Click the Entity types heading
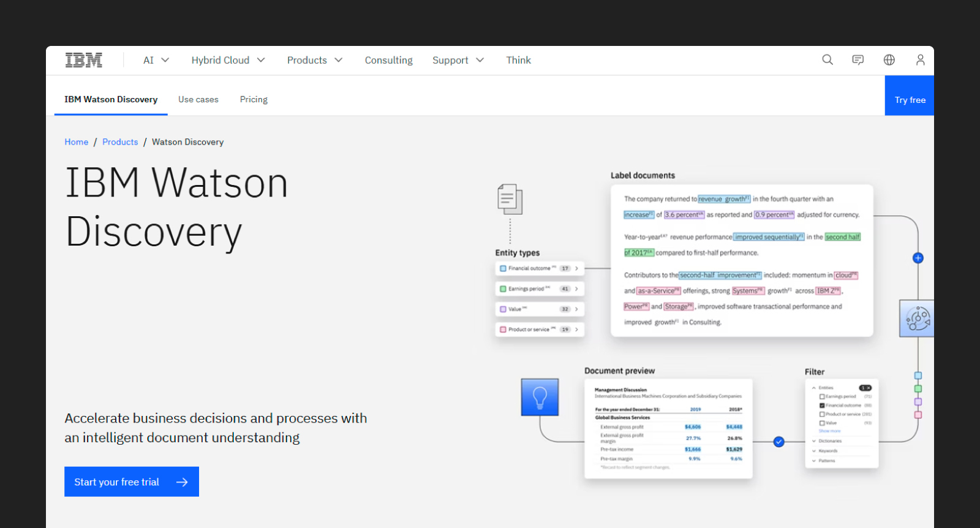 pyautogui.click(x=518, y=252)
